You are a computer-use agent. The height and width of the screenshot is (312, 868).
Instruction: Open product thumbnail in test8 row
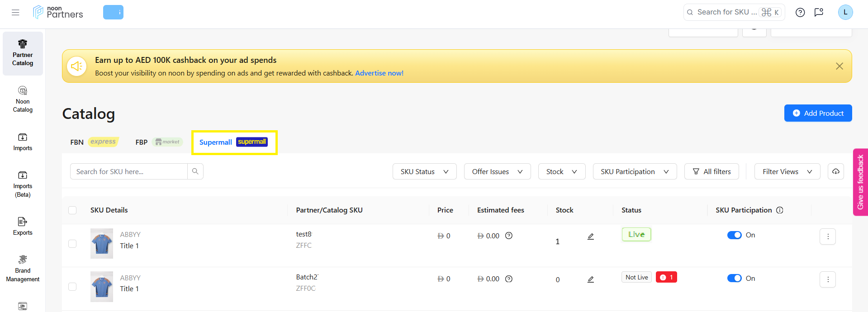pyautogui.click(x=102, y=243)
